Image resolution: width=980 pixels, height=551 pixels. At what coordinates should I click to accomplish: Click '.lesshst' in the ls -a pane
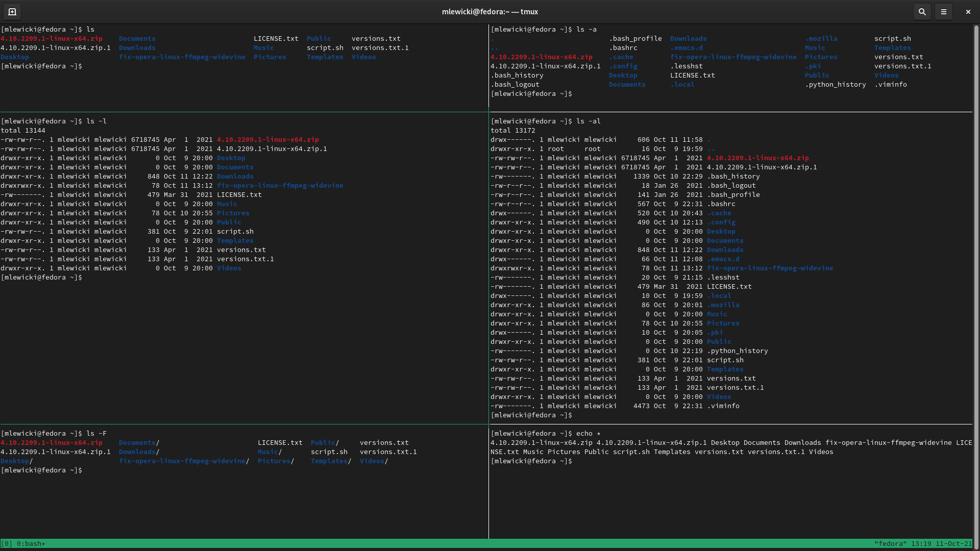coord(687,66)
